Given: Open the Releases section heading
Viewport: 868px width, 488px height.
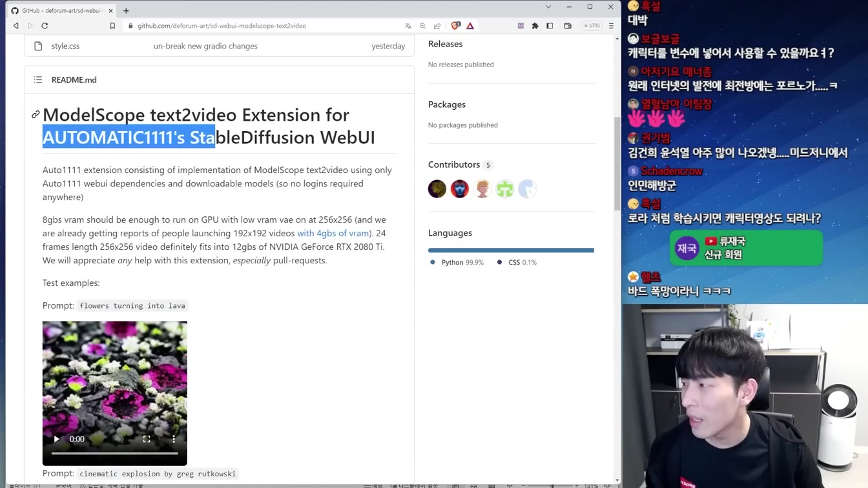Looking at the screenshot, I should [445, 44].
